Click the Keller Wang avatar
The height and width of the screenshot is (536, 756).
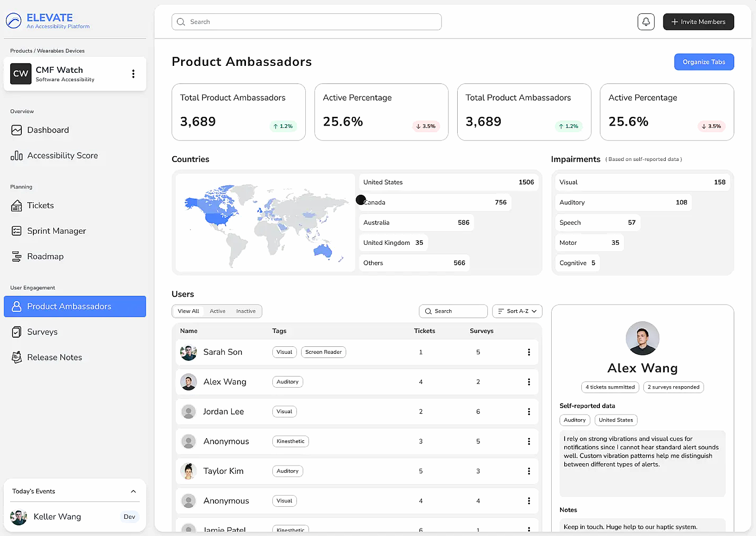(19, 517)
